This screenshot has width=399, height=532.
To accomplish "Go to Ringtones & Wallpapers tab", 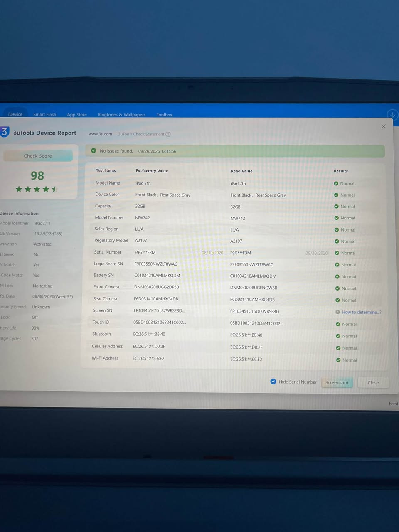I will (121, 115).
